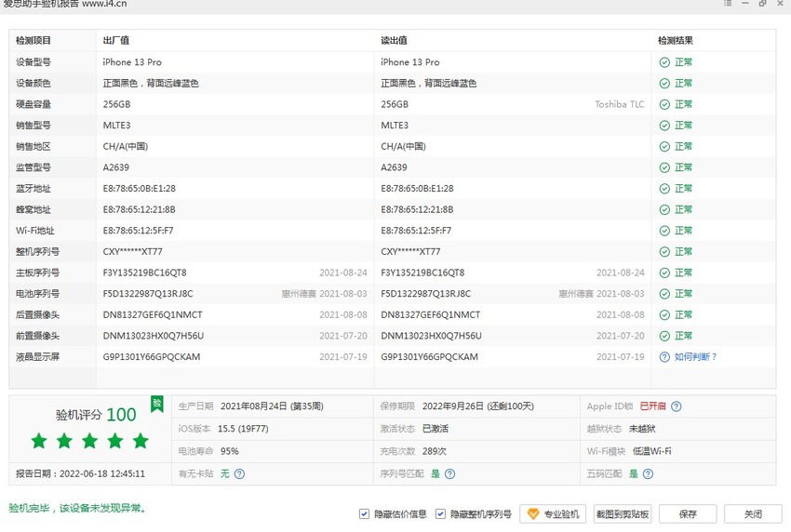Click the green check icon for 主板序列号
Viewport: 791px width, 532px height.
click(664, 273)
